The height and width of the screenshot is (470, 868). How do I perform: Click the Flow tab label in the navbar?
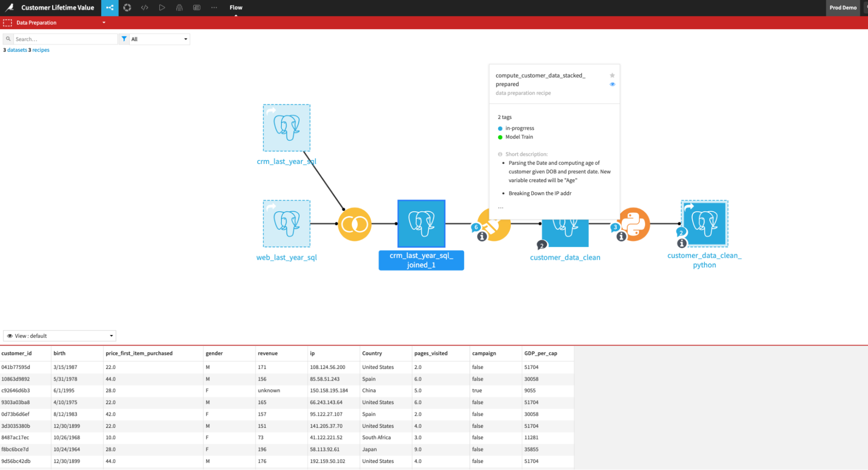click(x=236, y=7)
